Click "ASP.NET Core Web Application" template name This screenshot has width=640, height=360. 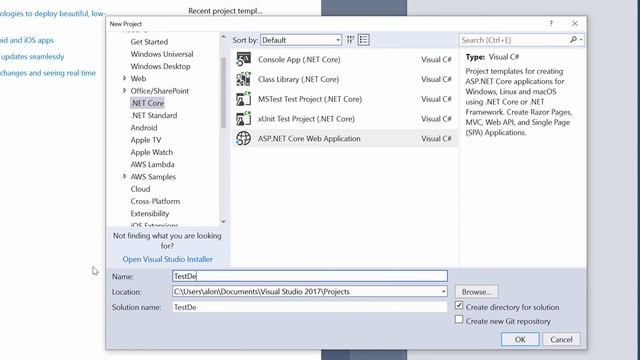pyautogui.click(x=309, y=138)
